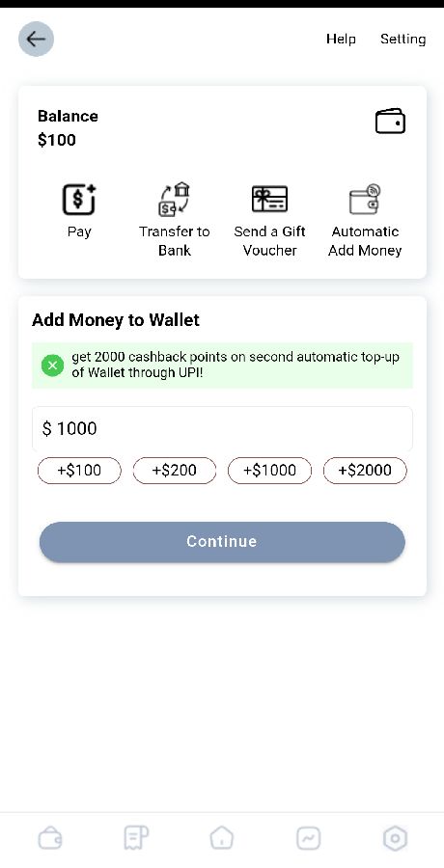Tap the wallet icon beside Balance
444x868 pixels.
(x=390, y=122)
